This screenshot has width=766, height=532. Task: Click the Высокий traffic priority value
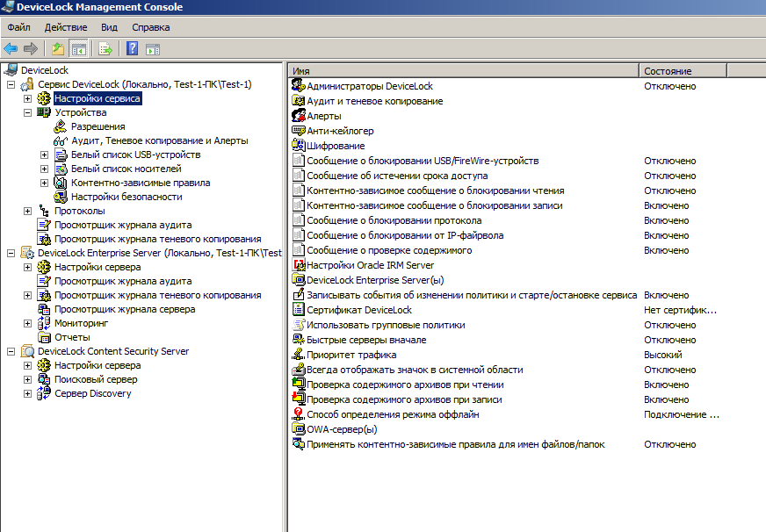pyautogui.click(x=663, y=355)
